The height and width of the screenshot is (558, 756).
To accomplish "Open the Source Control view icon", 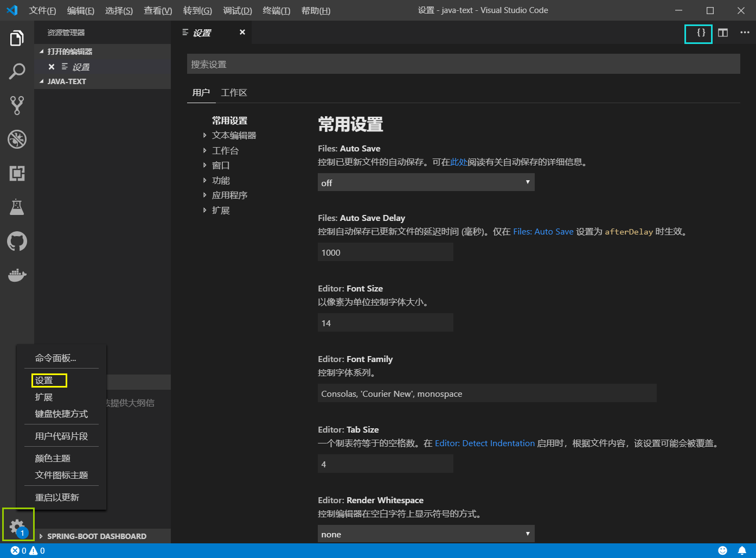I will [x=17, y=105].
